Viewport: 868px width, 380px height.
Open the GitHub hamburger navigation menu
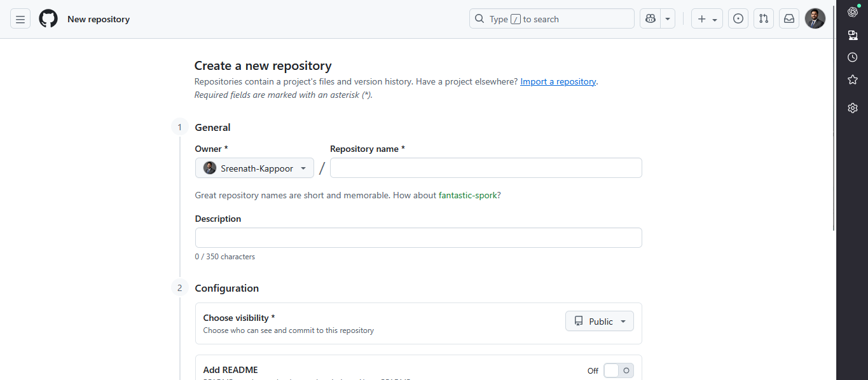20,19
